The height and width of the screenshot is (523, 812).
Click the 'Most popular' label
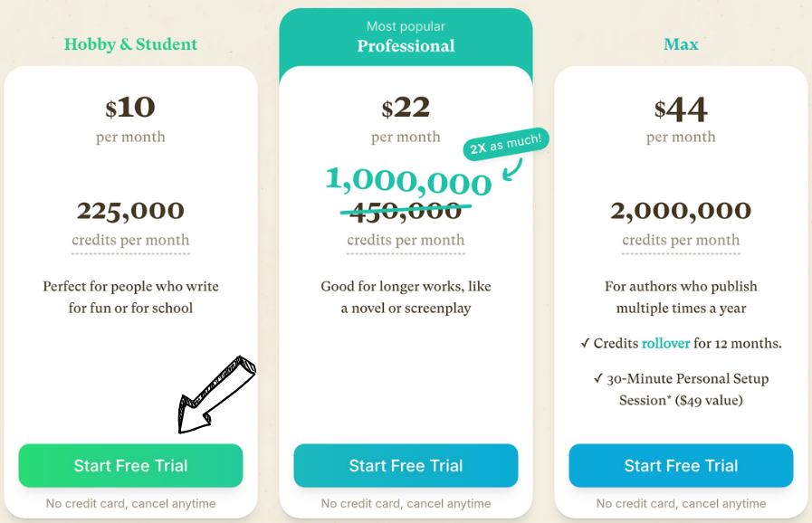406,25
